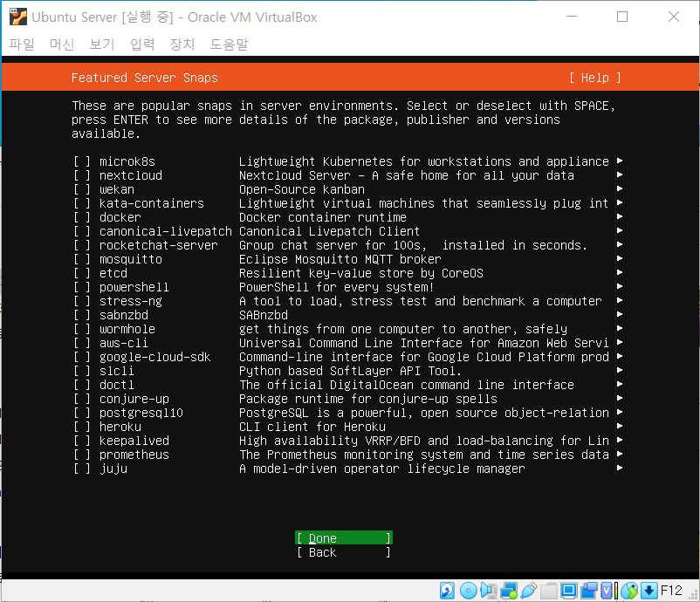Expand details arrow for stress-ng
The width and height of the screenshot is (700, 602).
620,300
